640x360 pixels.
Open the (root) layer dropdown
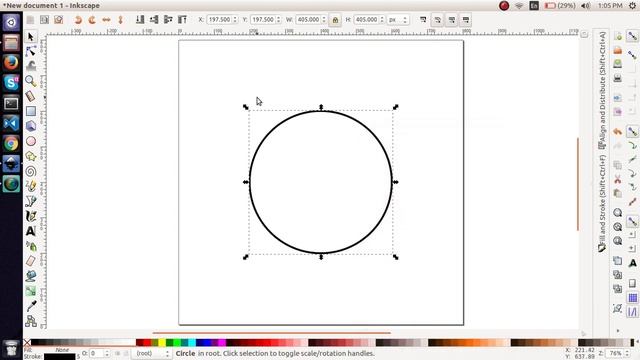coord(151,353)
